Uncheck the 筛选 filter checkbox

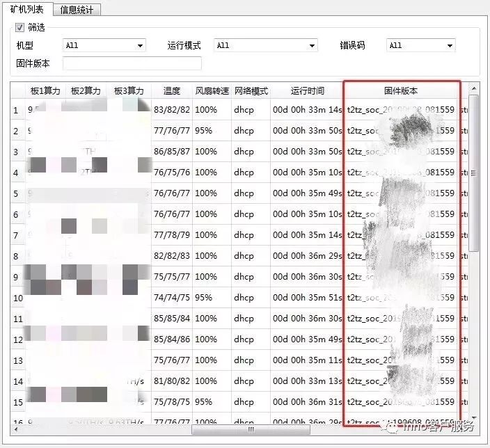19,28
